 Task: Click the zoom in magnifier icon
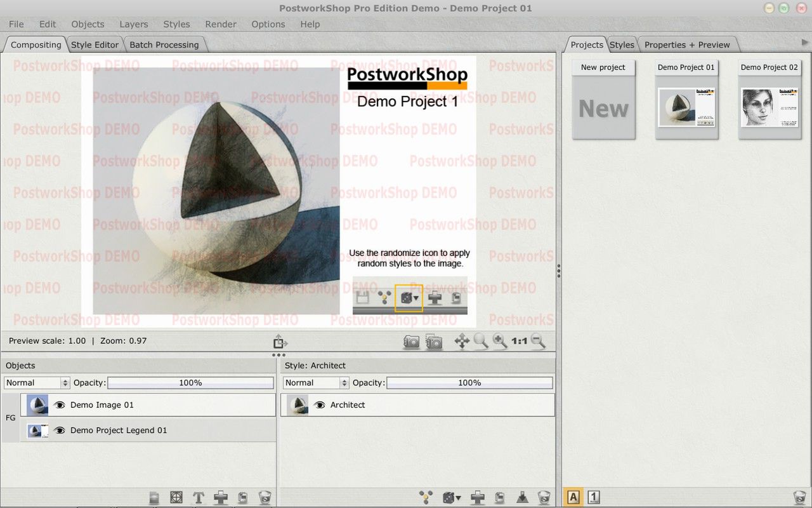500,342
